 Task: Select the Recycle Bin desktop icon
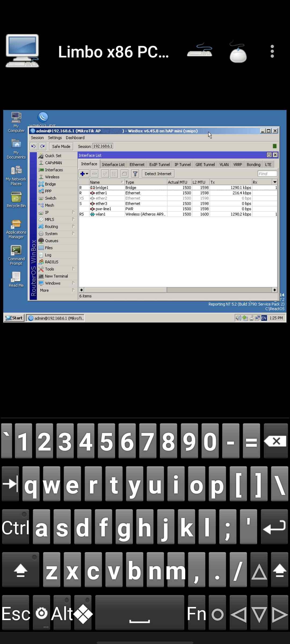tap(16, 200)
